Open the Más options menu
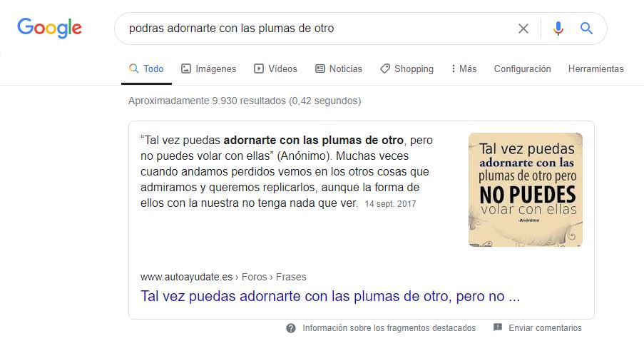 click(x=464, y=68)
